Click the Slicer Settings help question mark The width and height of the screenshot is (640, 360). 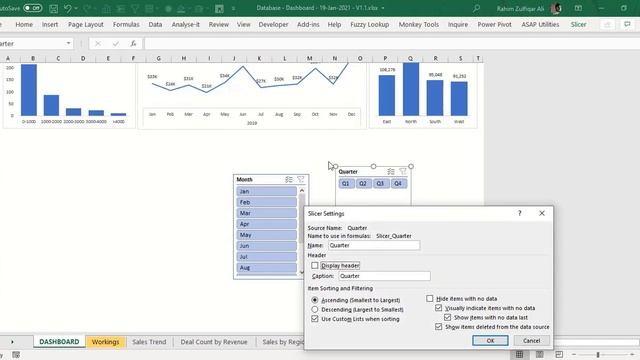tap(520, 213)
